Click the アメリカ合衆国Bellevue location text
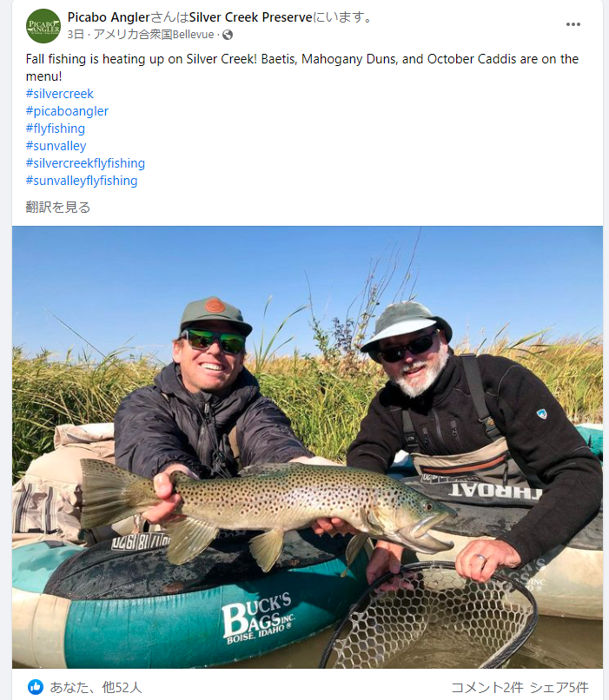The width and height of the screenshot is (609, 700). point(154,35)
